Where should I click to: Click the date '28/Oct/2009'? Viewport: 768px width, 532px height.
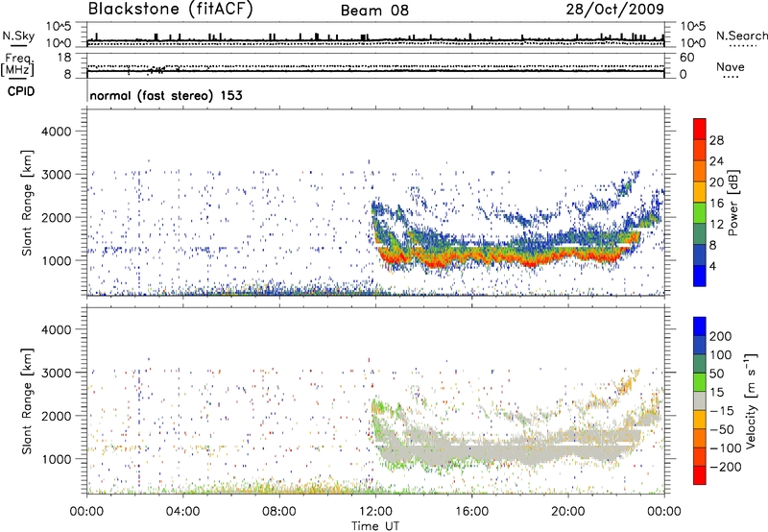pyautogui.click(x=615, y=9)
